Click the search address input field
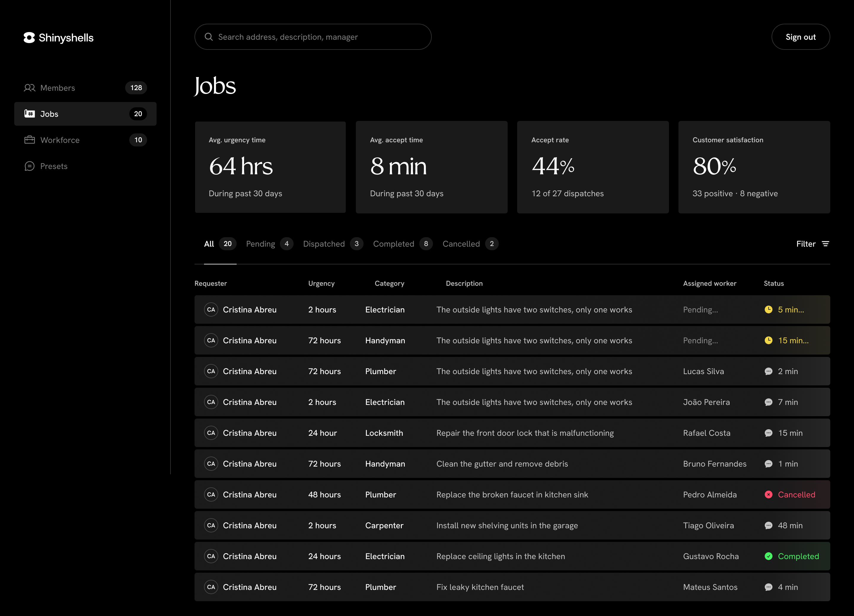This screenshot has width=854, height=616. tap(313, 37)
